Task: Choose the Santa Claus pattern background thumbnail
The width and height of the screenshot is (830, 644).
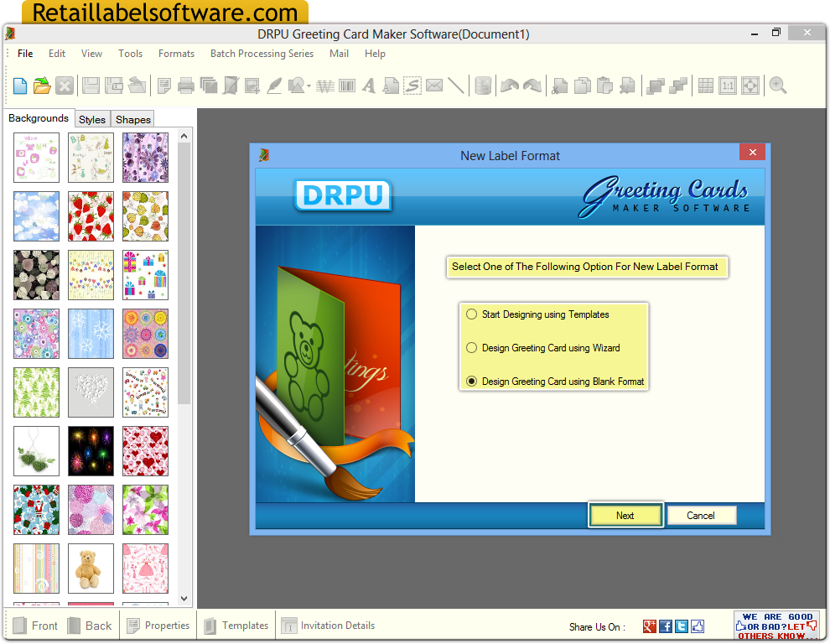Action: coord(37,510)
